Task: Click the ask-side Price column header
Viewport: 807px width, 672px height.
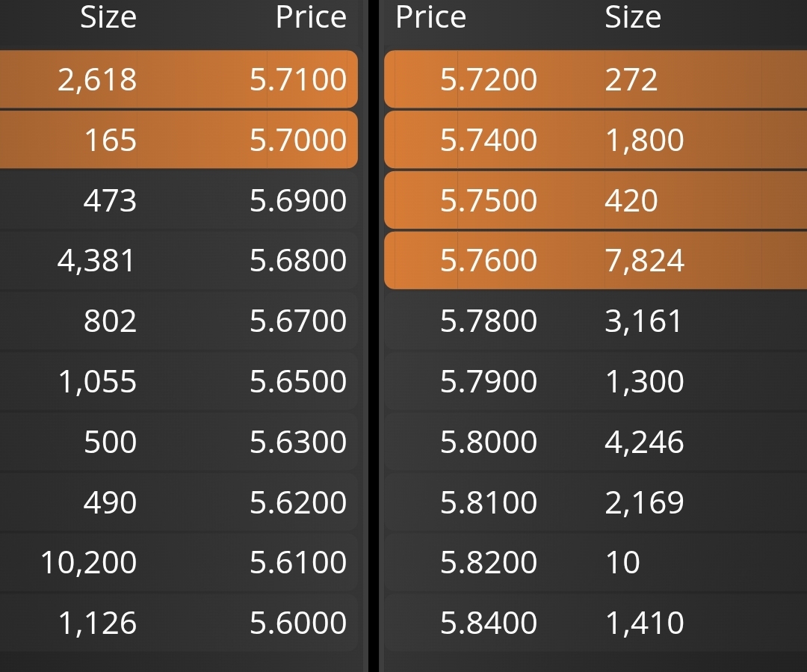Action: click(431, 17)
